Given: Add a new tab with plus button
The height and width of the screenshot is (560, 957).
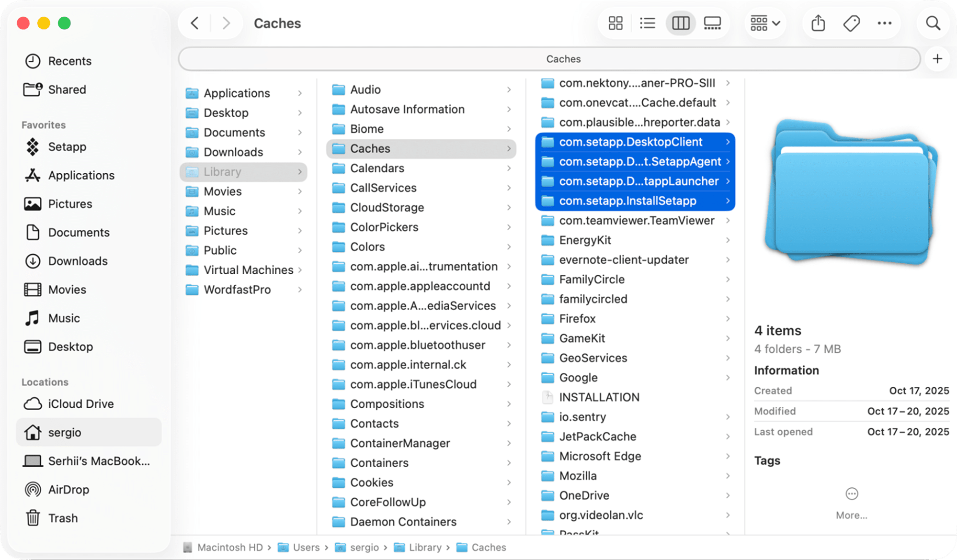Looking at the screenshot, I should (937, 59).
